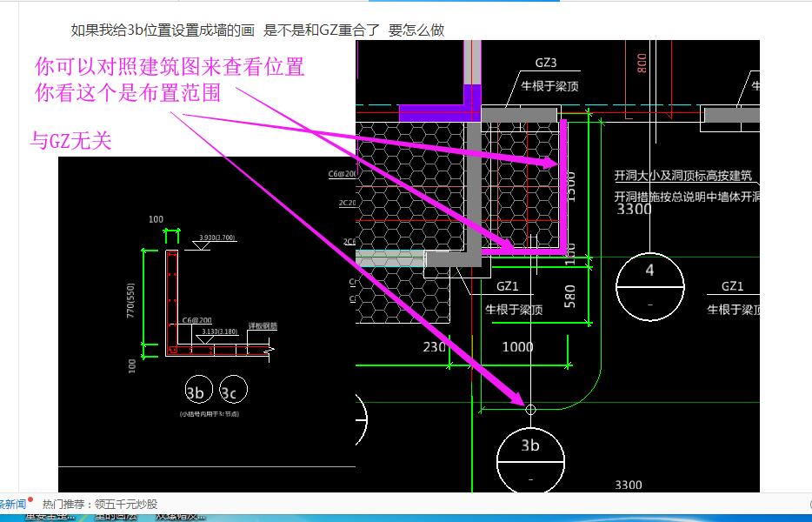Click the 3c circle in detail drawing
Screen dimensions: 812x522
pos(233,390)
